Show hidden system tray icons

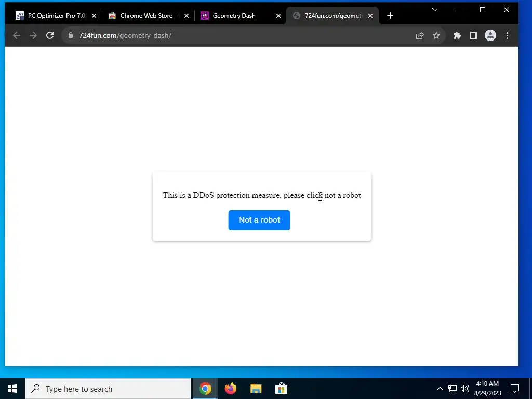coord(440,389)
